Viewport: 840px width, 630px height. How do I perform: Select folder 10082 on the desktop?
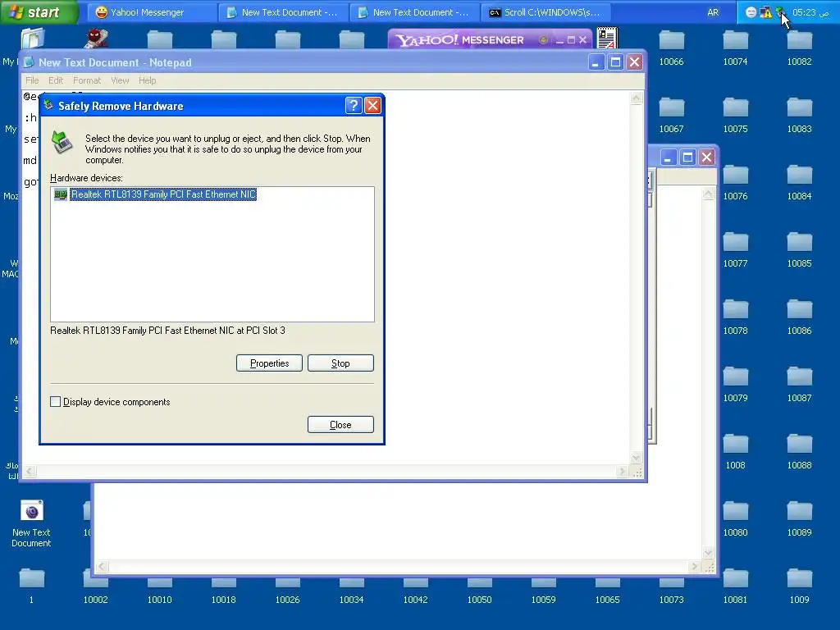tap(799, 48)
